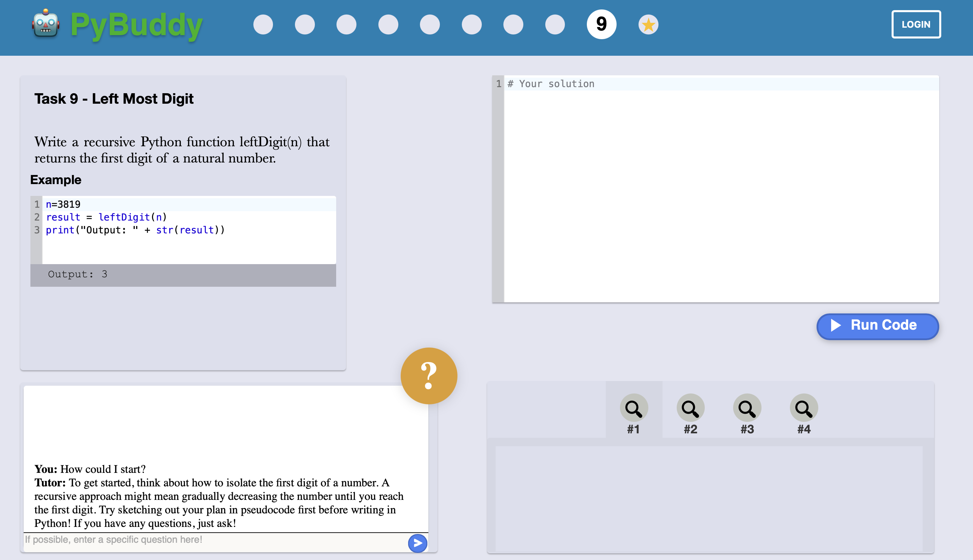Click the LOGIN button
The width and height of the screenshot is (973, 560).
[916, 24]
